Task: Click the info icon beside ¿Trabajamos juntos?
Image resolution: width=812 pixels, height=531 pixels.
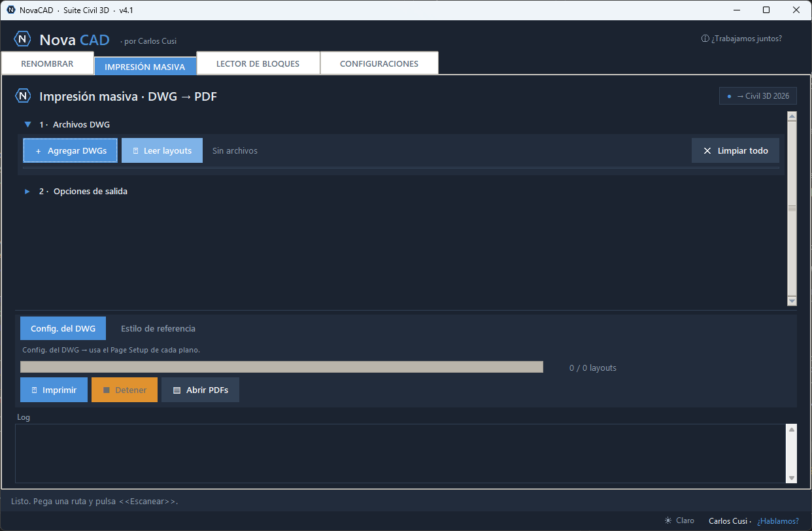Action: pos(705,39)
